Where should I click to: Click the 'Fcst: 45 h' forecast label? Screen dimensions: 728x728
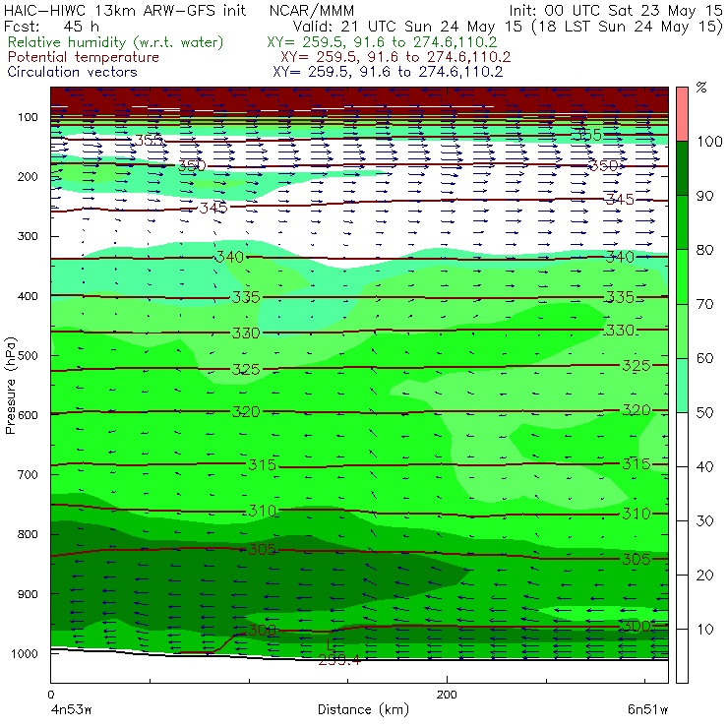pos(51,27)
